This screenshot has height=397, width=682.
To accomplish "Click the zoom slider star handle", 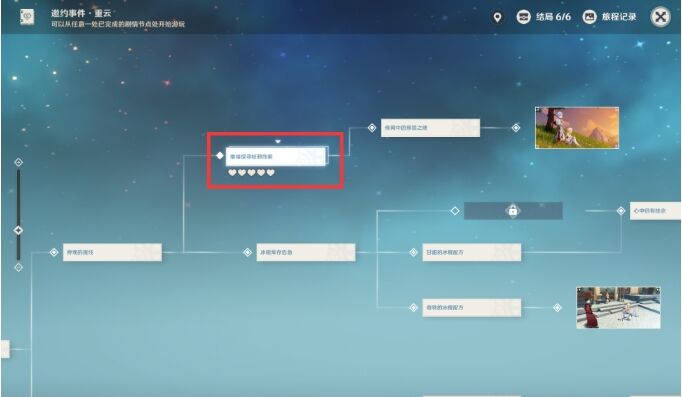I will [x=18, y=230].
